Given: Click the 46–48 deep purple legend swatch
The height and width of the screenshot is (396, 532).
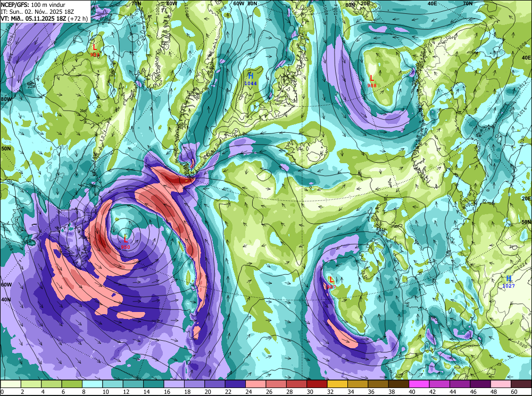Looking at the screenshot, I should (x=480, y=384).
